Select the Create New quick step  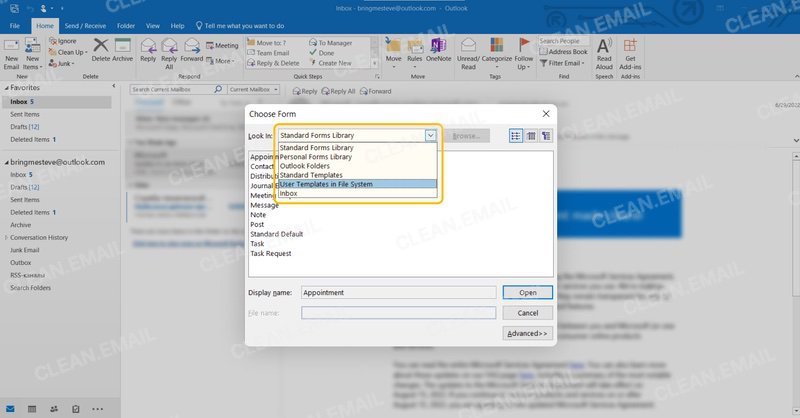330,63
